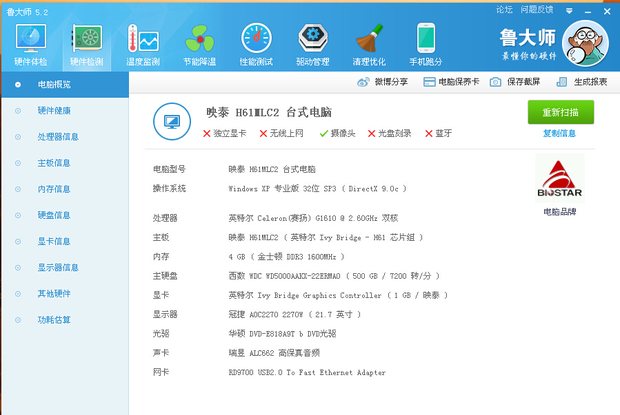Click the 无线上网 status indicator
Image resolution: width=620 pixels, height=415 pixels.
coord(281,134)
